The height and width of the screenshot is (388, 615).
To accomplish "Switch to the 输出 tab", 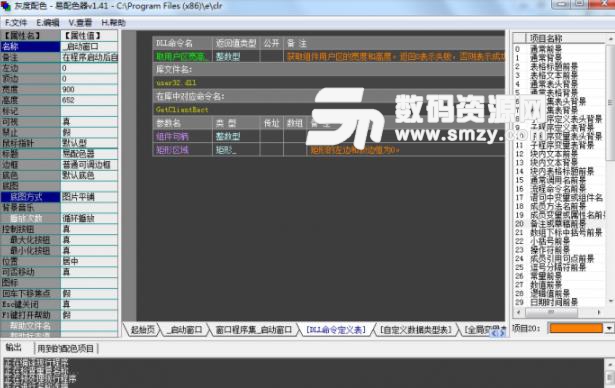I will coord(14,348).
